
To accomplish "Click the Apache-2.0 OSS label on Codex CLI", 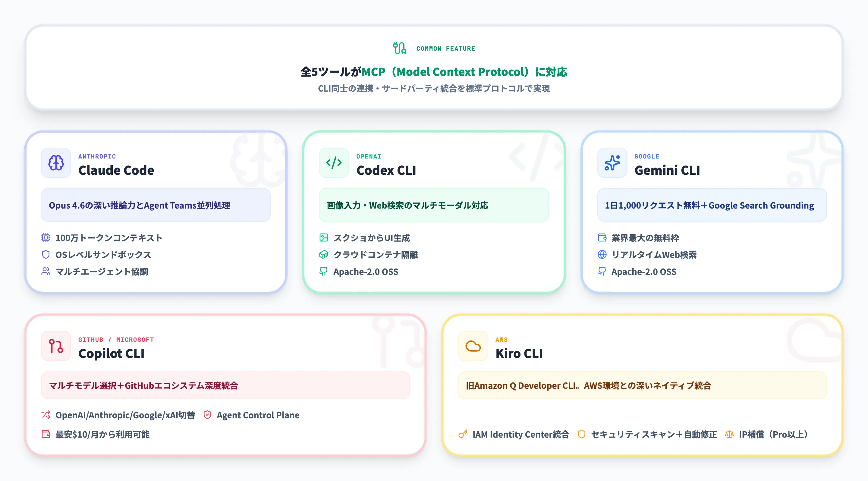I will click(365, 272).
